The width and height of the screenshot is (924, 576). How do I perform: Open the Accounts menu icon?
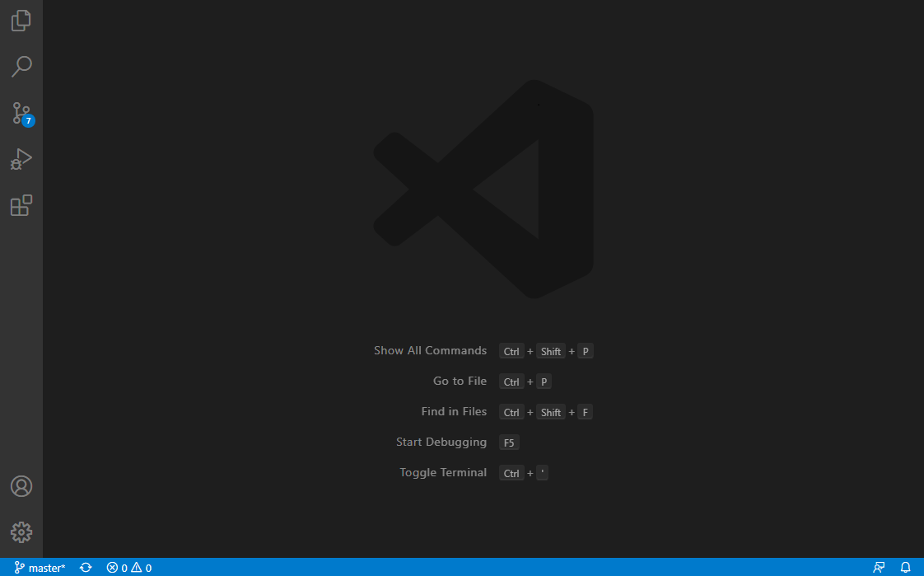click(x=21, y=486)
